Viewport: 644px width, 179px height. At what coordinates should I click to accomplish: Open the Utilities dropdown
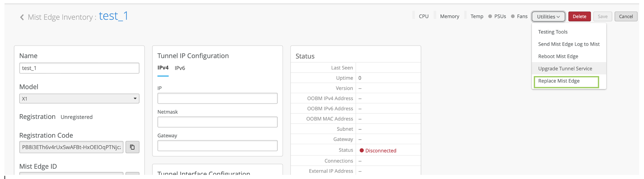point(548,17)
